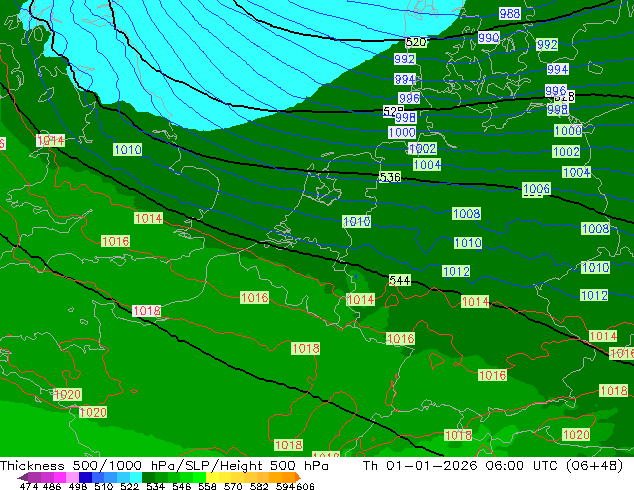Click the "1006" isobar label
The image size is (634, 490).
(x=536, y=189)
